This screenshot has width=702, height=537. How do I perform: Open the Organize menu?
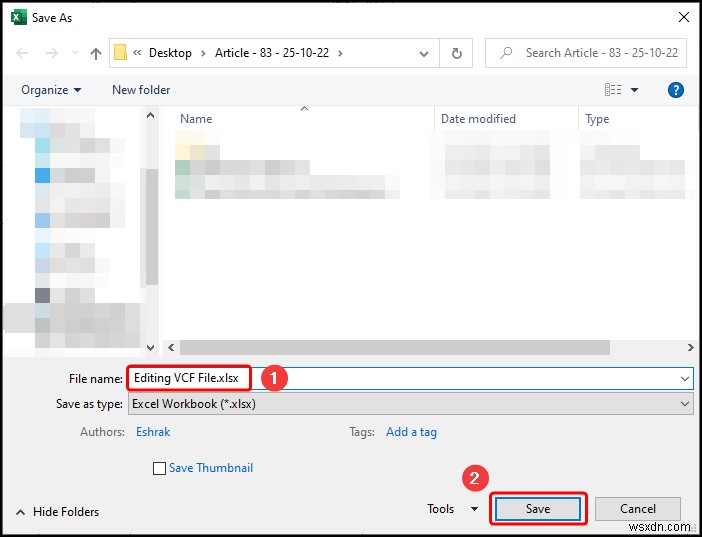pyautogui.click(x=51, y=90)
